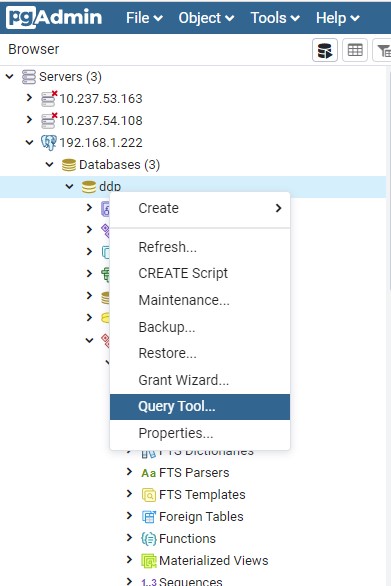
Task: Expand the FTS Templates node
Action: pyautogui.click(x=129, y=494)
